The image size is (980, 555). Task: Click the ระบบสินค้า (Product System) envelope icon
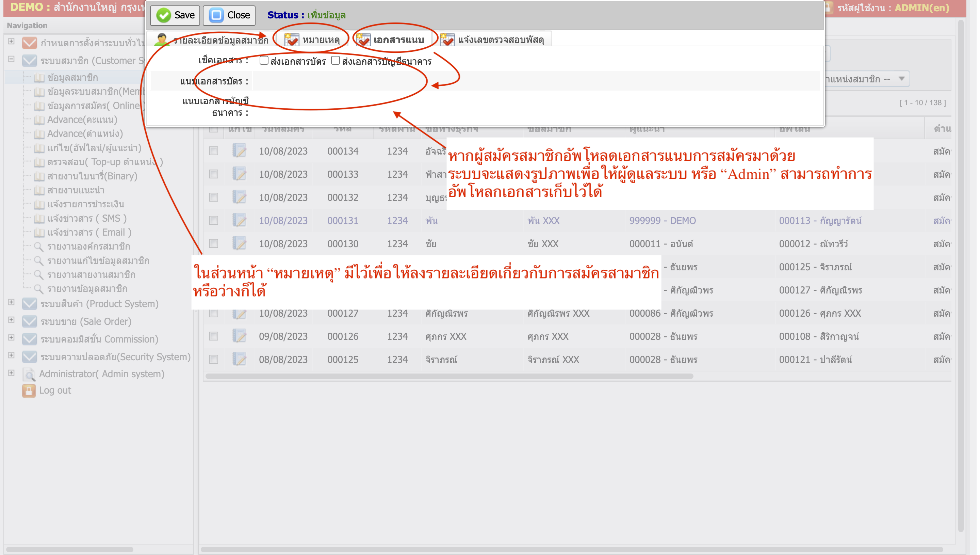[29, 304]
